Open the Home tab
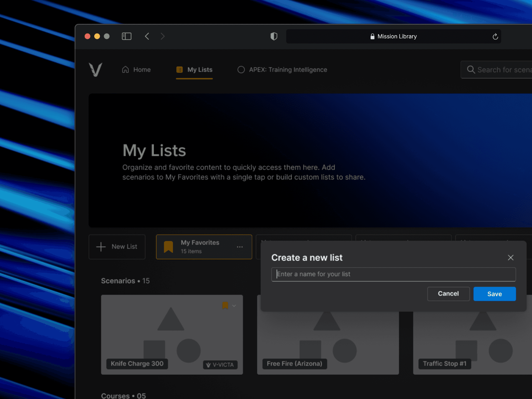The height and width of the screenshot is (399, 532). pyautogui.click(x=136, y=70)
